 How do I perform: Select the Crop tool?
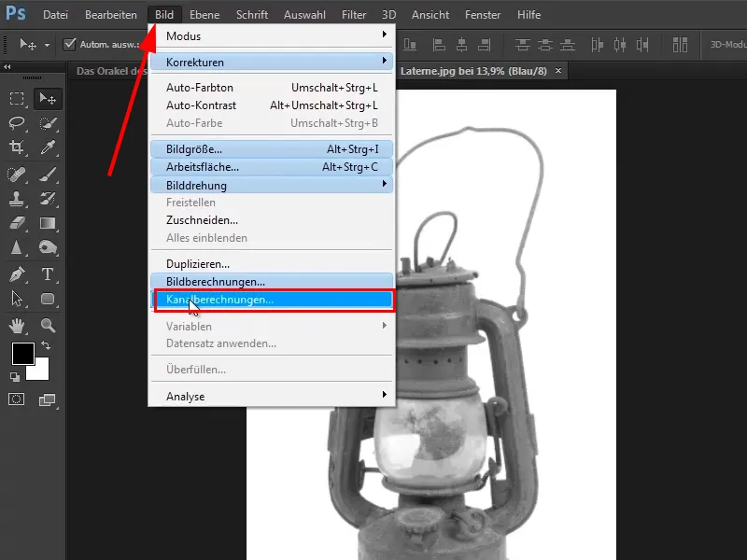click(17, 147)
